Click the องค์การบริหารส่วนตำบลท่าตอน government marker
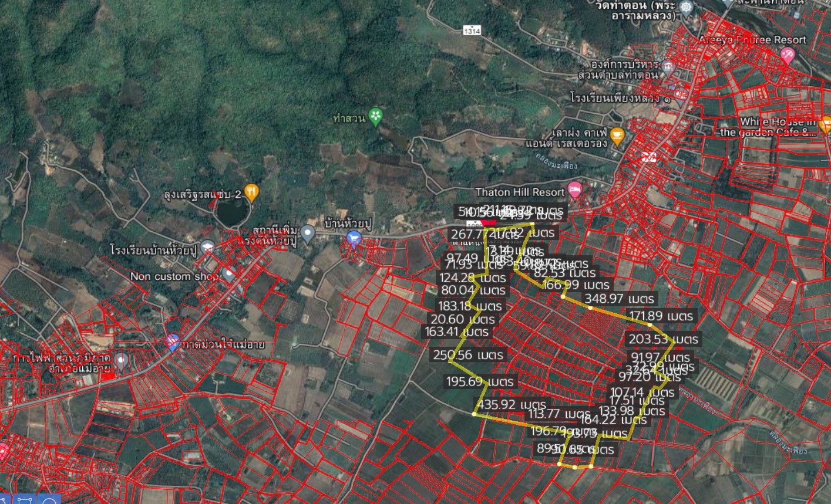Image resolution: width=831 pixels, height=504 pixels. [667, 67]
